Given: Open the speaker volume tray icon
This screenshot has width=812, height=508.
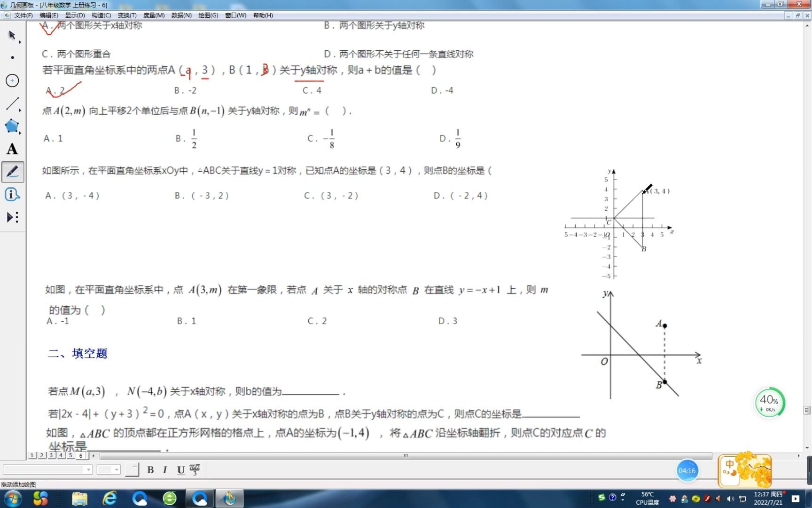Looking at the screenshot, I should [x=731, y=499].
